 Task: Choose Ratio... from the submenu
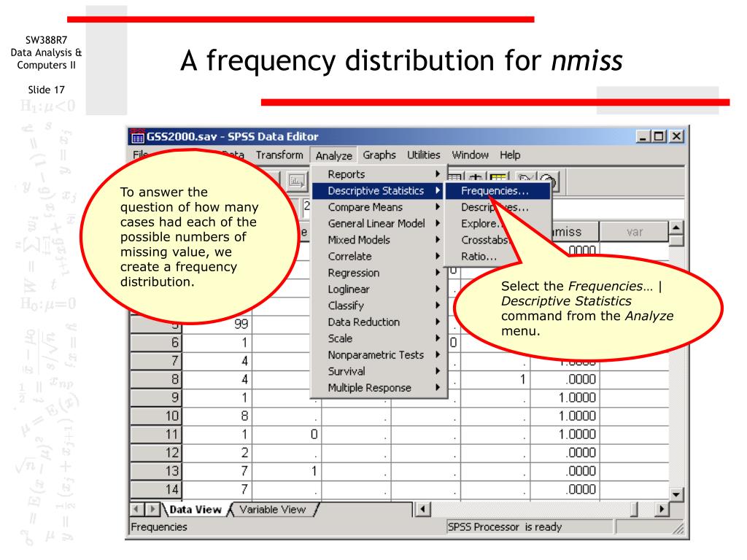(479, 256)
